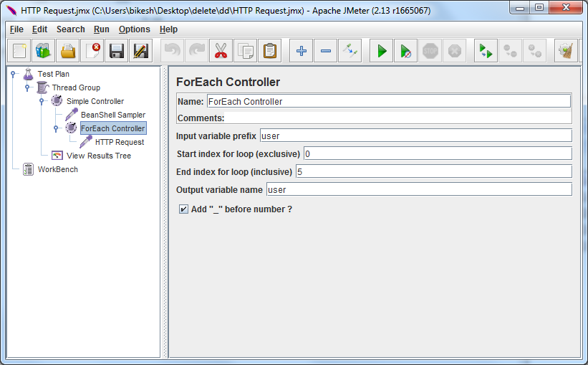Select BeanShell Sampler in the tree
Image resolution: width=588 pixels, height=365 pixels.
point(113,115)
